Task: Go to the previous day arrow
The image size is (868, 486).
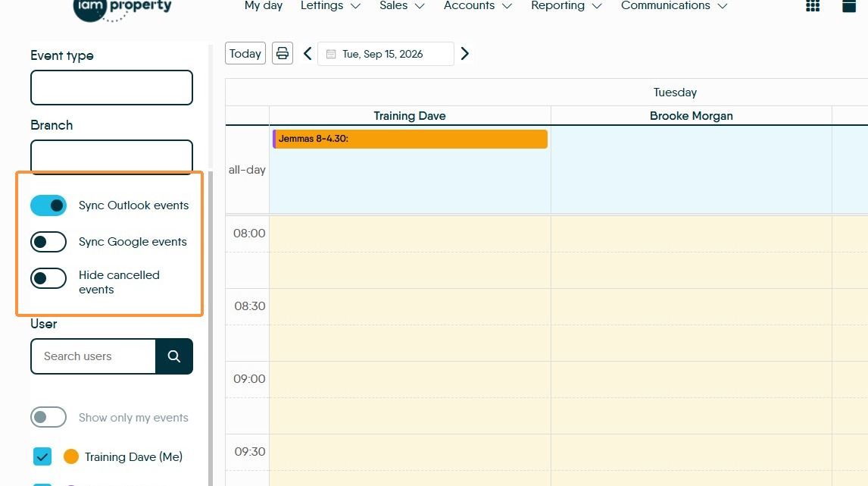Action: pyautogui.click(x=308, y=54)
